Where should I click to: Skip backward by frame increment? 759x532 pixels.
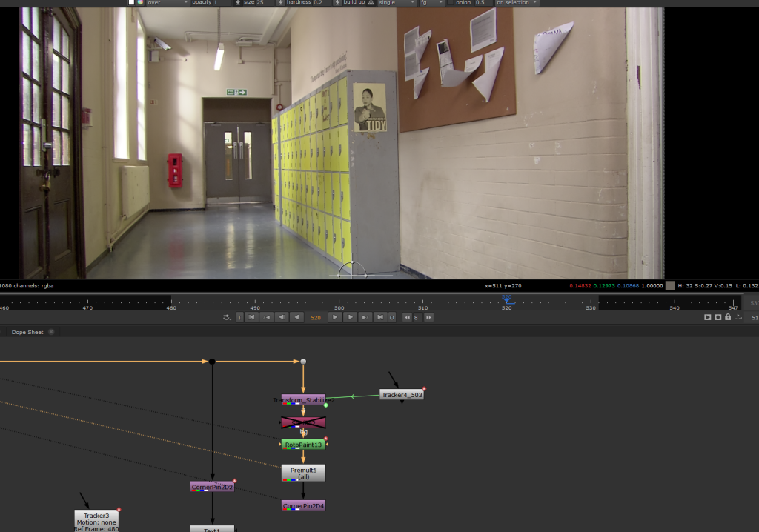(407, 318)
